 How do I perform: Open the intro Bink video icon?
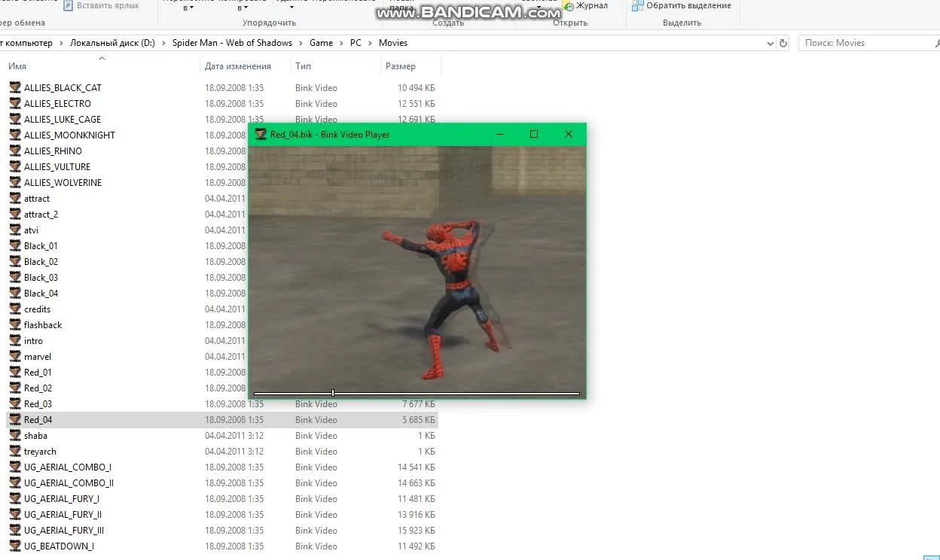coord(15,340)
